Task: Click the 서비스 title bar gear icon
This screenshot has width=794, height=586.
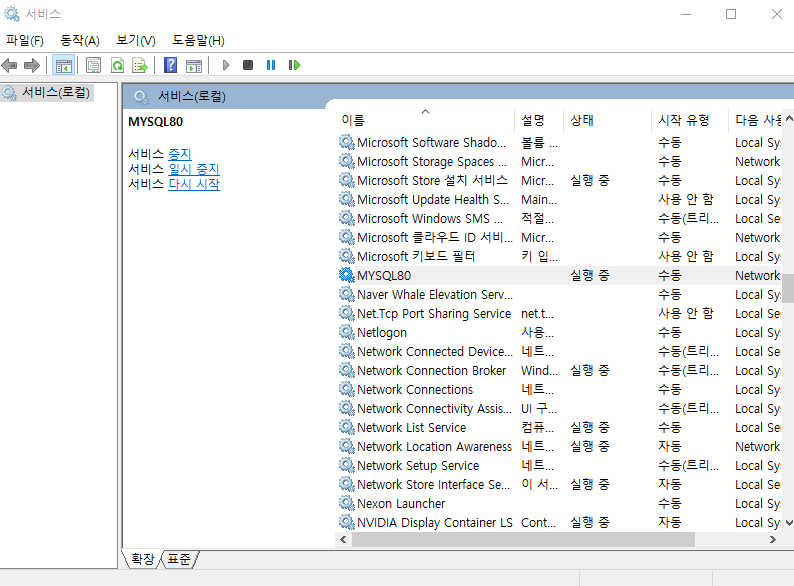Action: coord(12,14)
